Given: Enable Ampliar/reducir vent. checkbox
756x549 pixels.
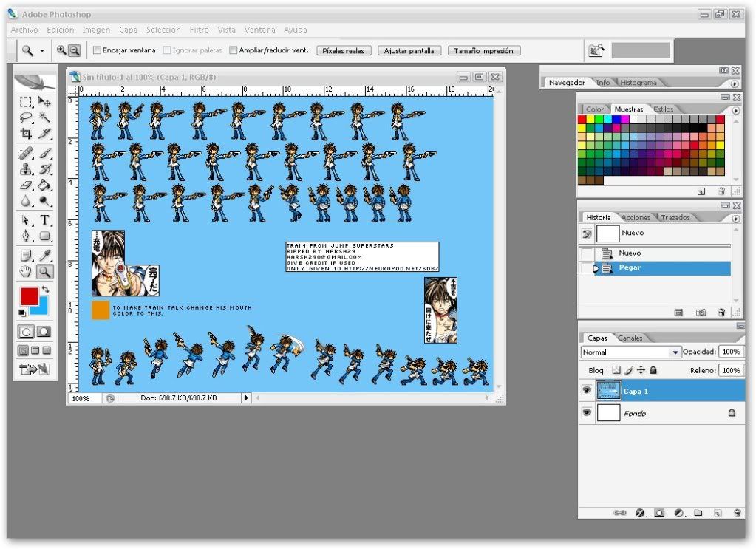Looking at the screenshot, I should click(x=234, y=50).
